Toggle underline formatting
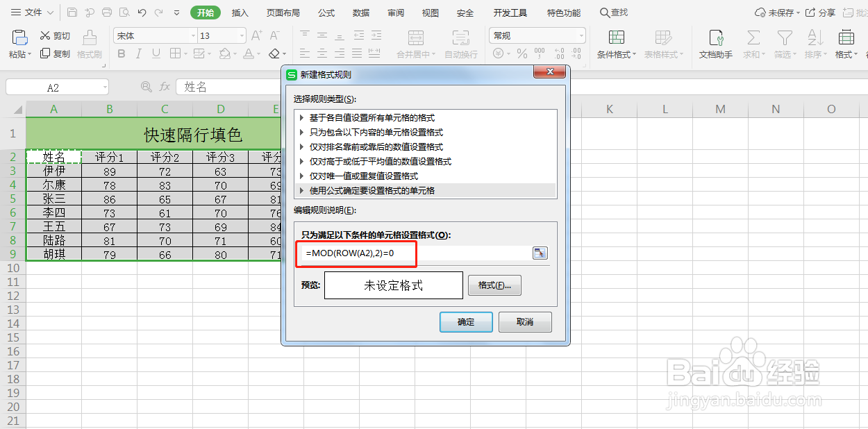Screen dimensions: 868x429 (156, 53)
